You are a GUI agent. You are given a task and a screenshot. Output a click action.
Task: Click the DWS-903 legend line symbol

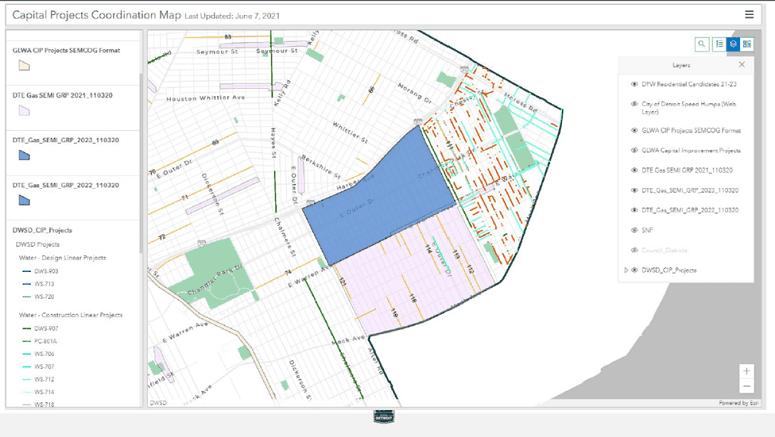click(x=27, y=271)
